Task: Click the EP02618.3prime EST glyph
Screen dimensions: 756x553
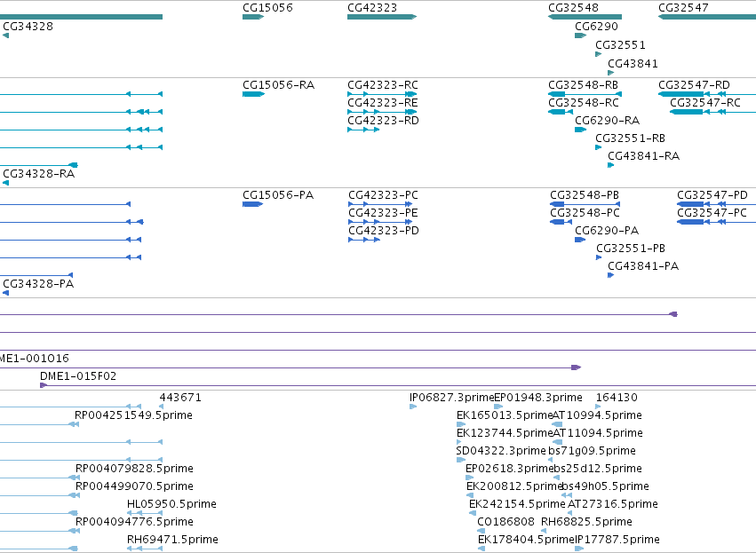Action: (x=470, y=478)
